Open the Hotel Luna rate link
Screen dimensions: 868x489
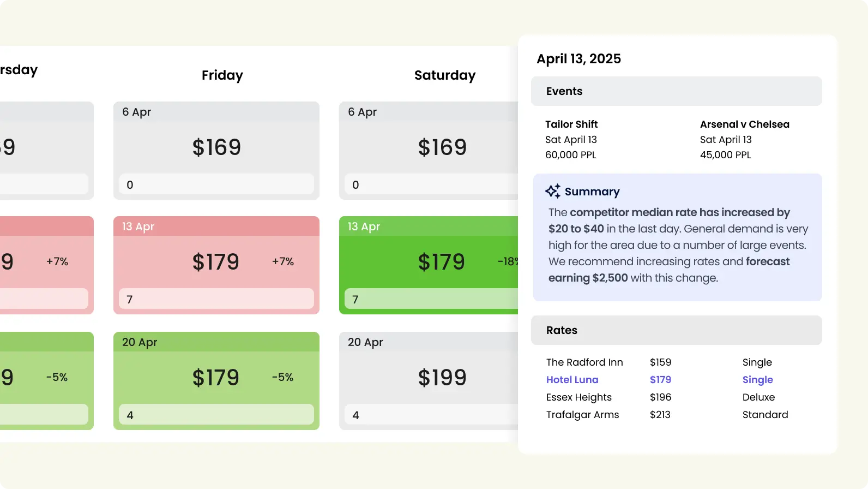coord(572,380)
